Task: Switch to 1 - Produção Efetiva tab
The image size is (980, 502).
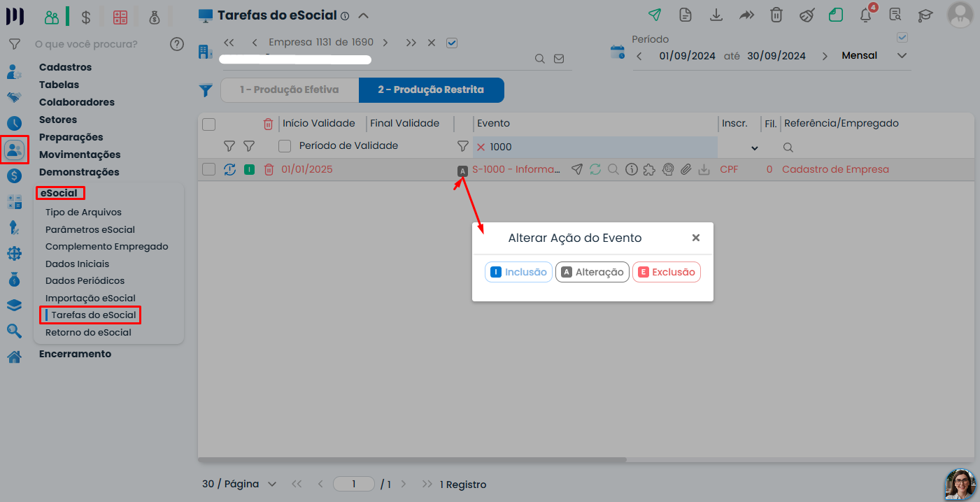Action: coord(290,90)
